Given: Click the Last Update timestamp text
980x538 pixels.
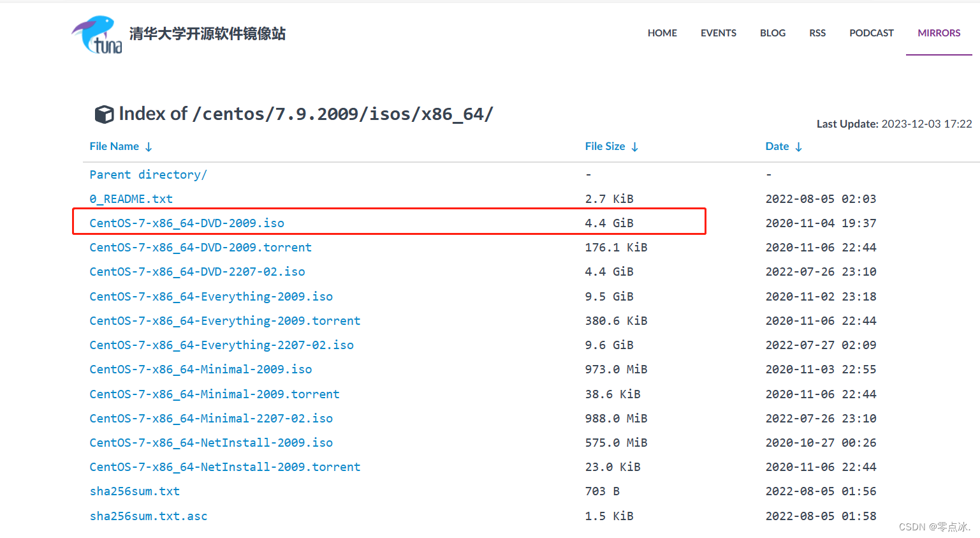Looking at the screenshot, I should [x=895, y=124].
